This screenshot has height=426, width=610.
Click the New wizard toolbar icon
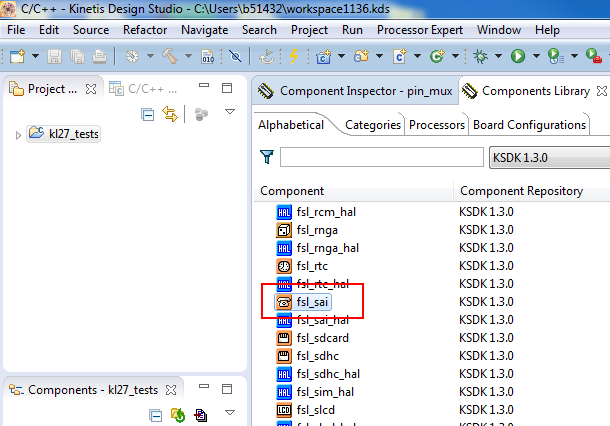17,57
